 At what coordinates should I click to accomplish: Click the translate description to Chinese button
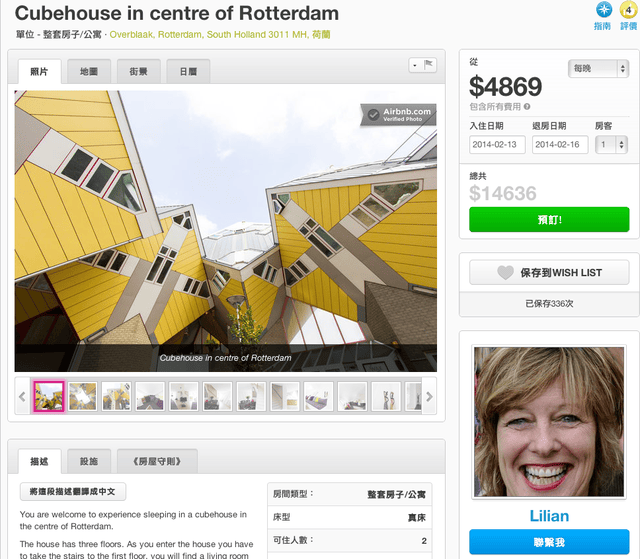[x=73, y=492]
